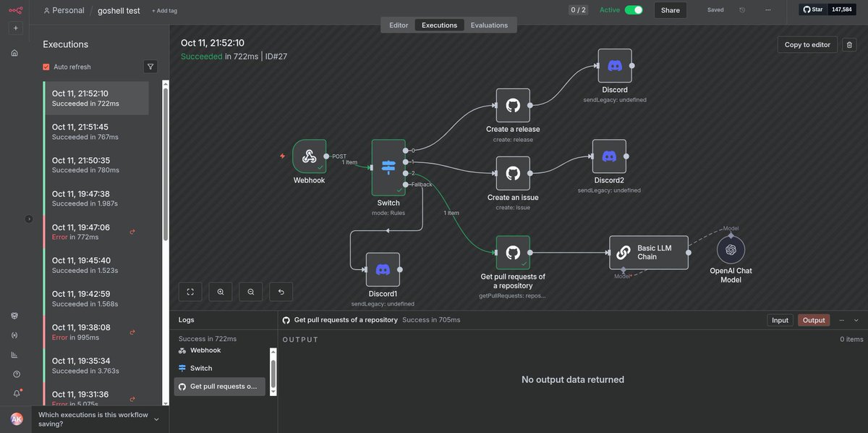
Task: Click the reset zoom canvas button
Action: [281, 291]
